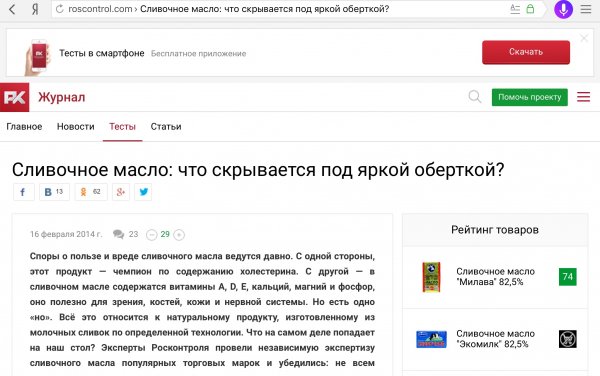Viewport: 600px width, 376px height.
Task: Click the reader mode icon in address bar
Action: (x=515, y=9)
